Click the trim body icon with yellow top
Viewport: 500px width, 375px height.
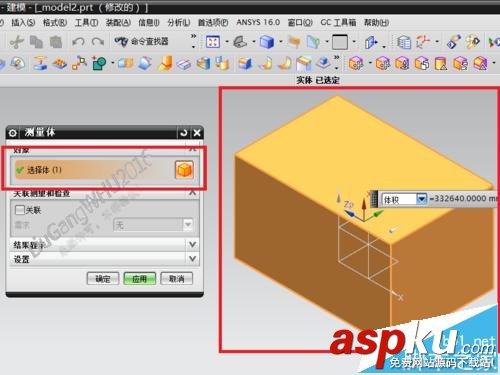[x=304, y=63]
